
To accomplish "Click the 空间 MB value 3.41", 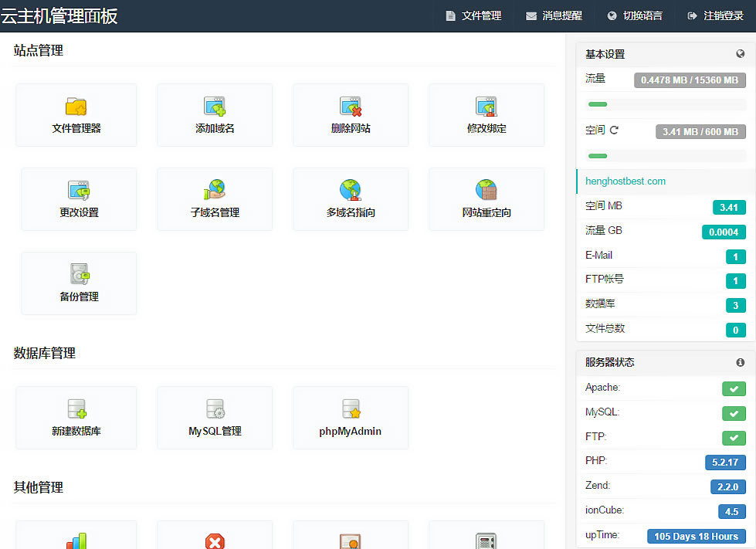I will click(729, 207).
